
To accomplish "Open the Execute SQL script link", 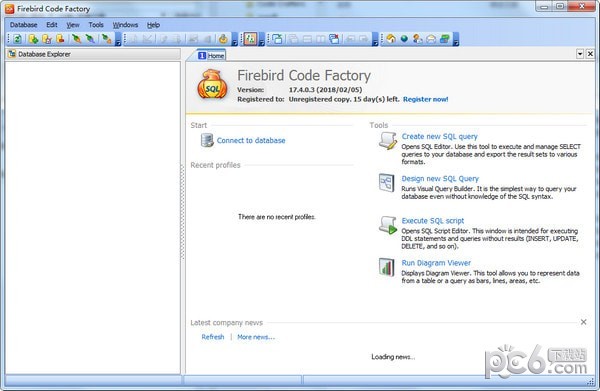I will point(432,221).
